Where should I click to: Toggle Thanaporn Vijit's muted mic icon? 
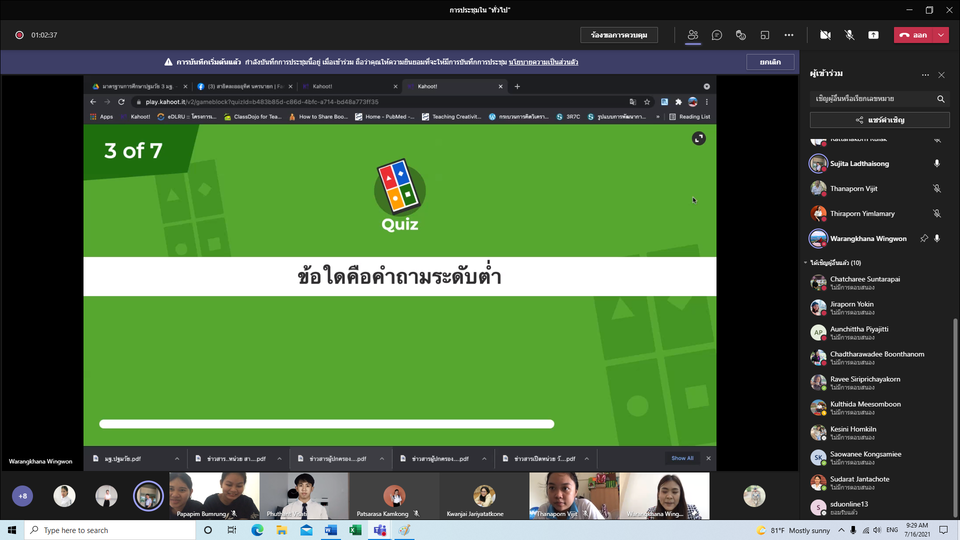pyautogui.click(x=937, y=189)
